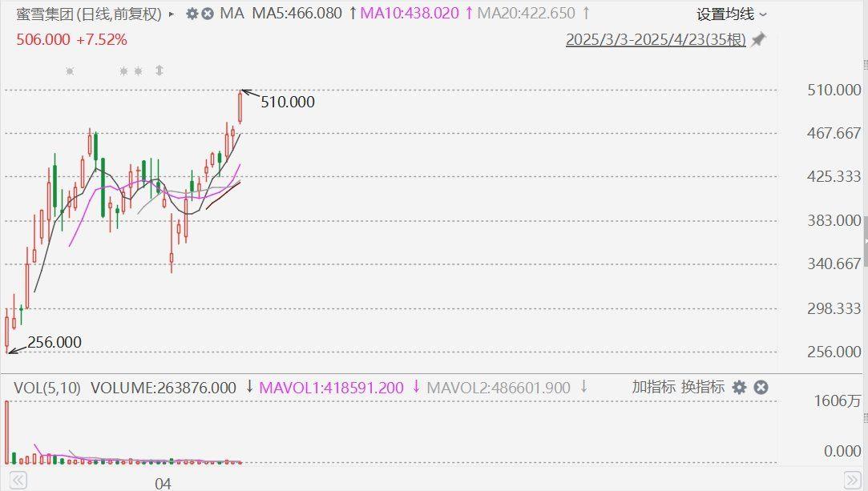This screenshot has width=868, height=491.
Task: Open MA indicator settings gear
Action: (192, 14)
